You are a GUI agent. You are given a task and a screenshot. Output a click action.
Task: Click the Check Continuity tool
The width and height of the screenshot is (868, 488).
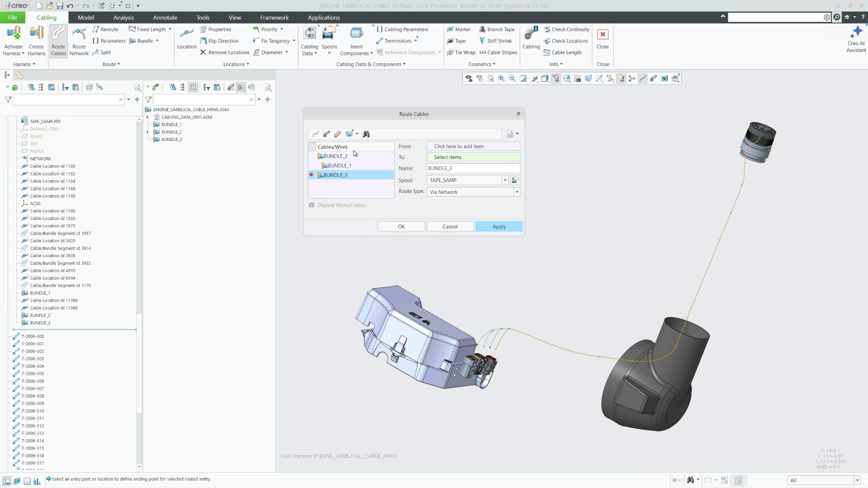566,29
